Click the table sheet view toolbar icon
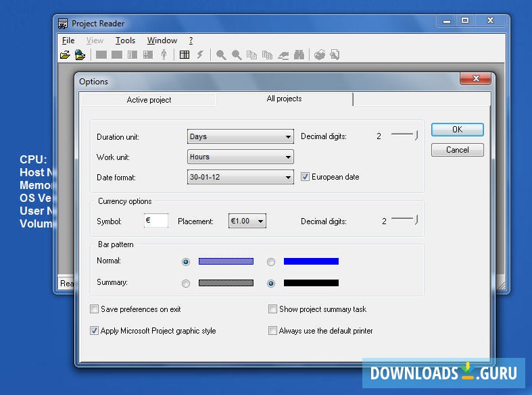The height and width of the screenshot is (395, 532). 132,55
